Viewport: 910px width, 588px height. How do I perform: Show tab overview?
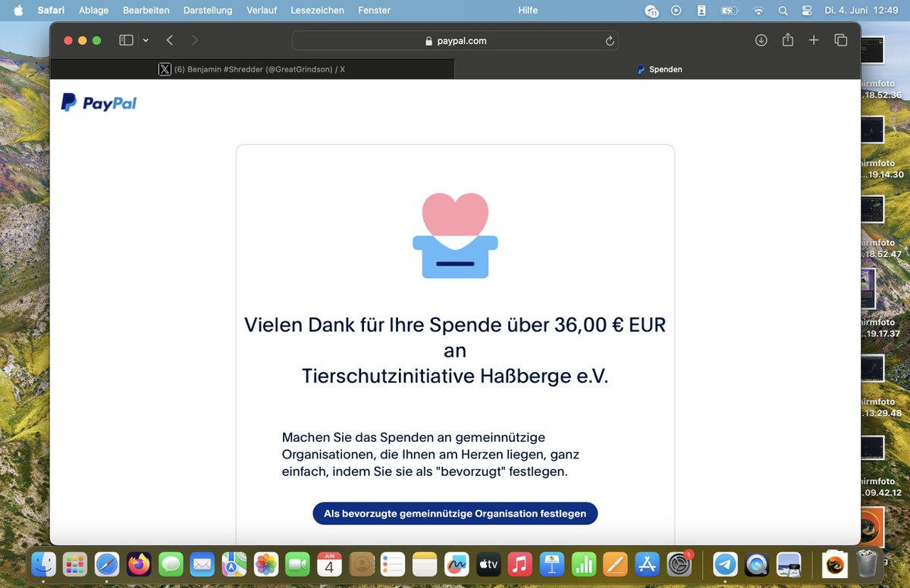click(x=840, y=40)
